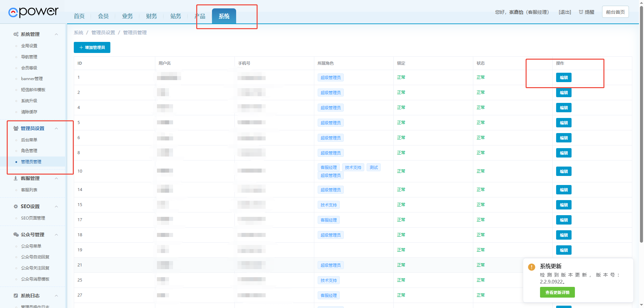Open 公众号消息模板 in the sidebar
The height and width of the screenshot is (308, 644).
pos(35,279)
